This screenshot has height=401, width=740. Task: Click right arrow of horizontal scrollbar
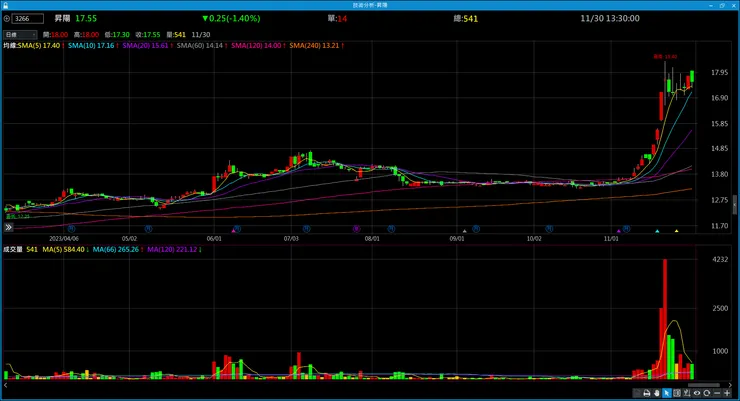click(731, 385)
